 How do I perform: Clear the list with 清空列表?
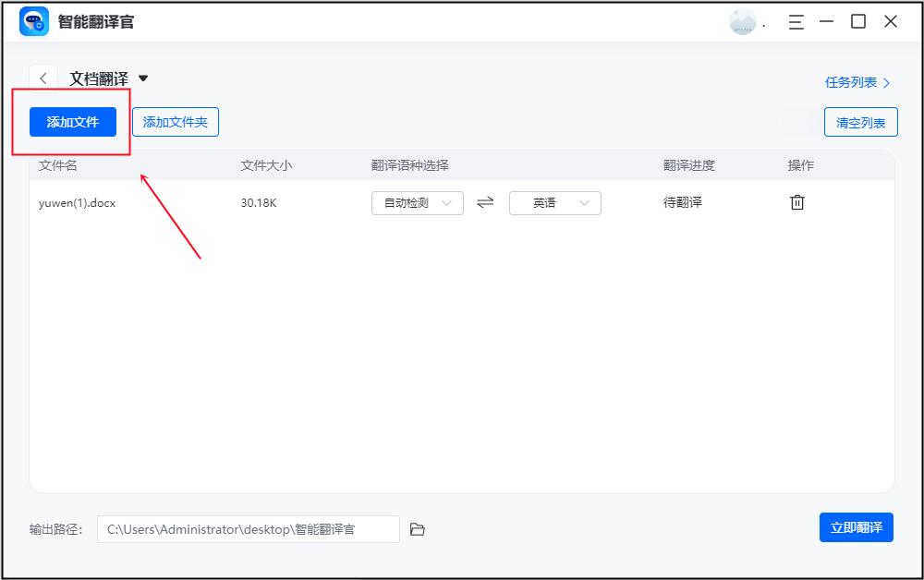point(860,121)
